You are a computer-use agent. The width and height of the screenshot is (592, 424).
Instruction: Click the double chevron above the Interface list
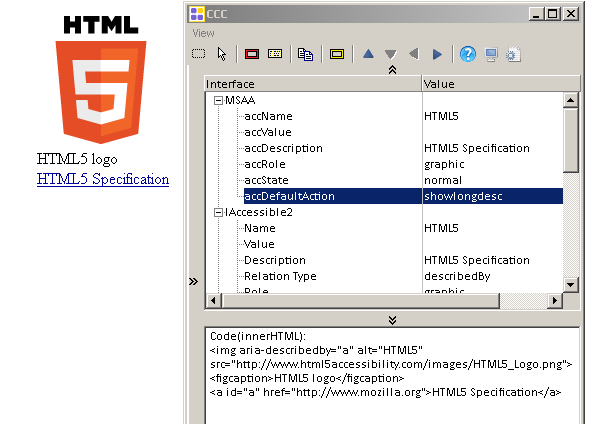[392, 69]
